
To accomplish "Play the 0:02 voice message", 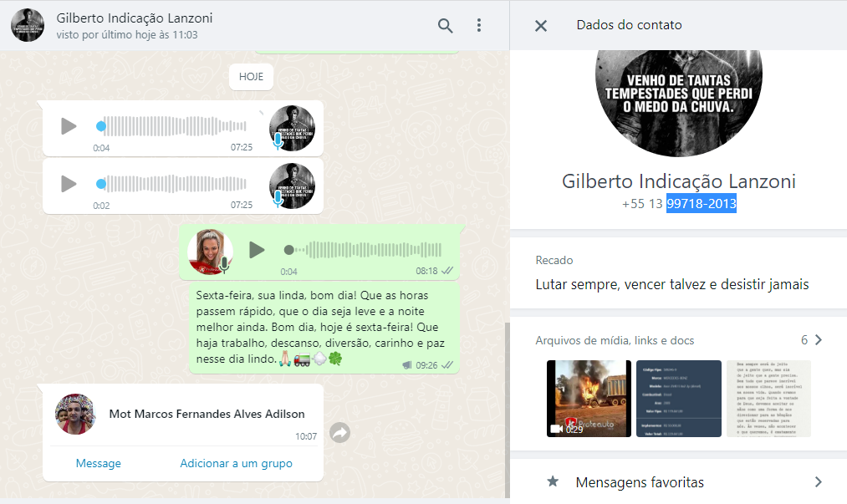I will 69,183.
